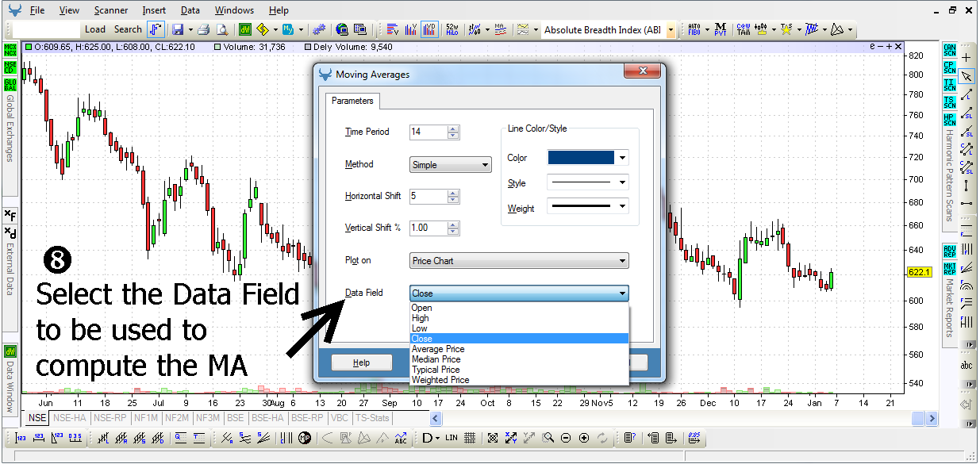
Task: Open the GLOBAL exchange icon
Action: tap(10, 85)
